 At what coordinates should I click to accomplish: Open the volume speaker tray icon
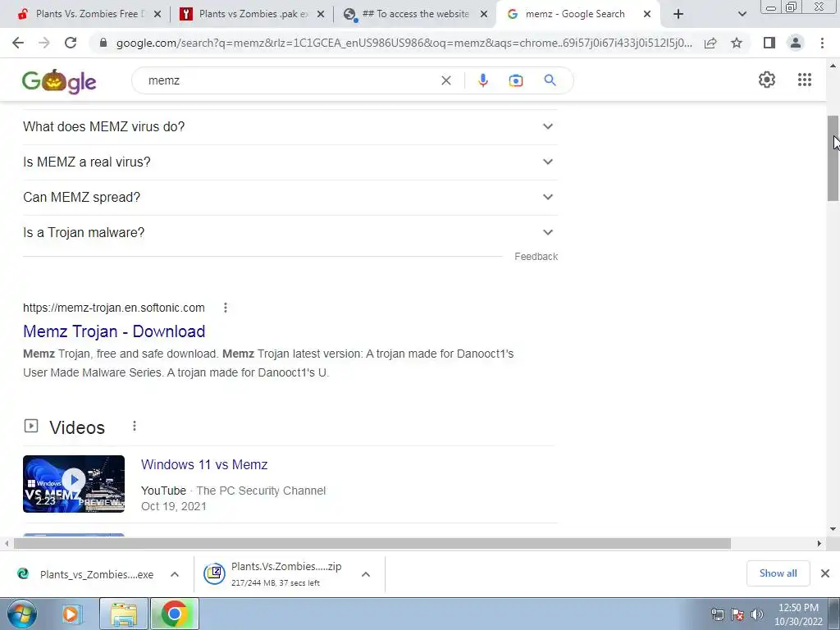[x=757, y=614]
